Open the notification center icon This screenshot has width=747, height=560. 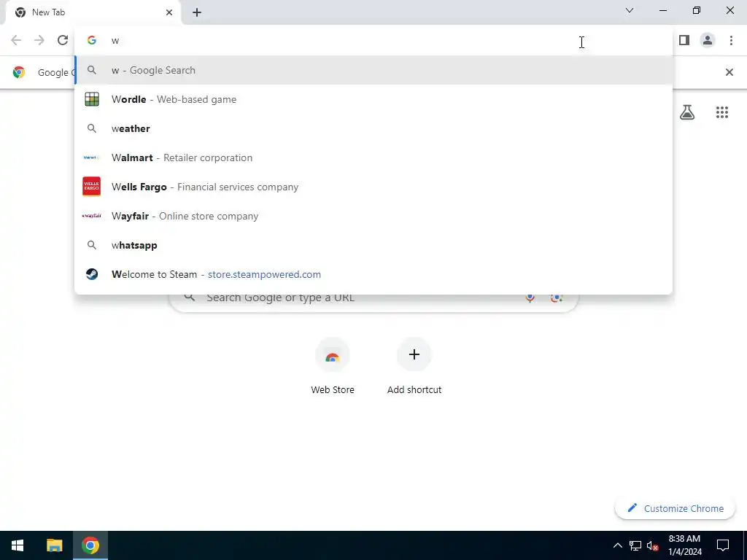tap(723, 545)
